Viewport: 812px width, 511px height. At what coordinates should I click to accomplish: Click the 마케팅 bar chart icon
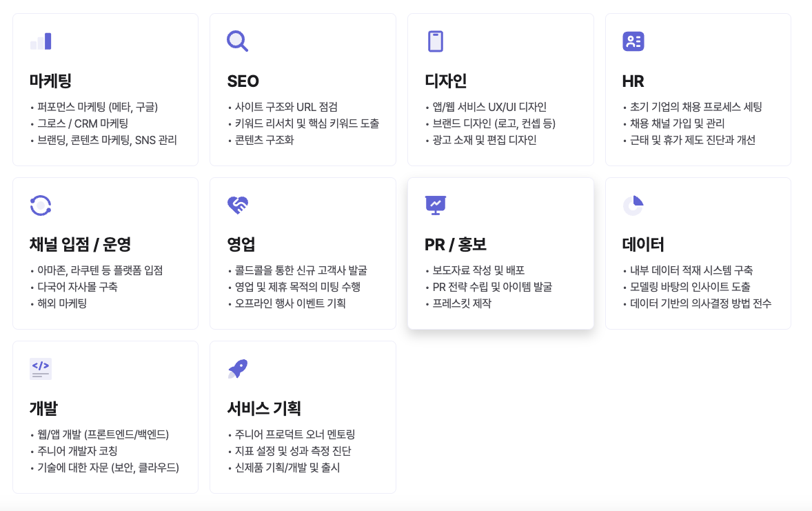(40, 41)
